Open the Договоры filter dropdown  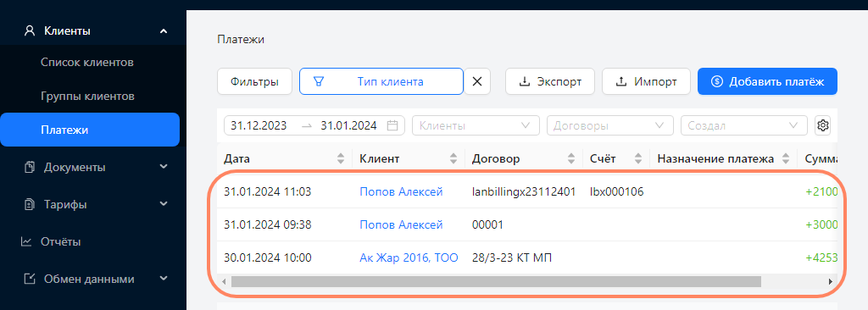click(610, 125)
